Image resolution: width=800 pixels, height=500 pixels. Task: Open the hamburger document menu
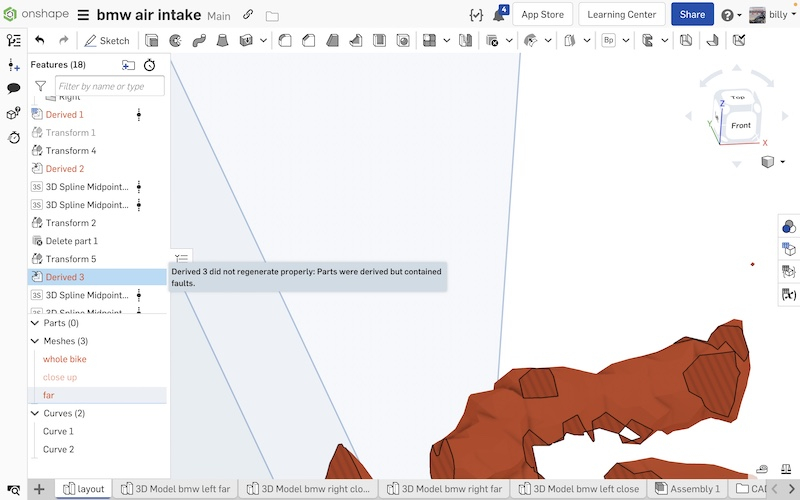(x=83, y=15)
